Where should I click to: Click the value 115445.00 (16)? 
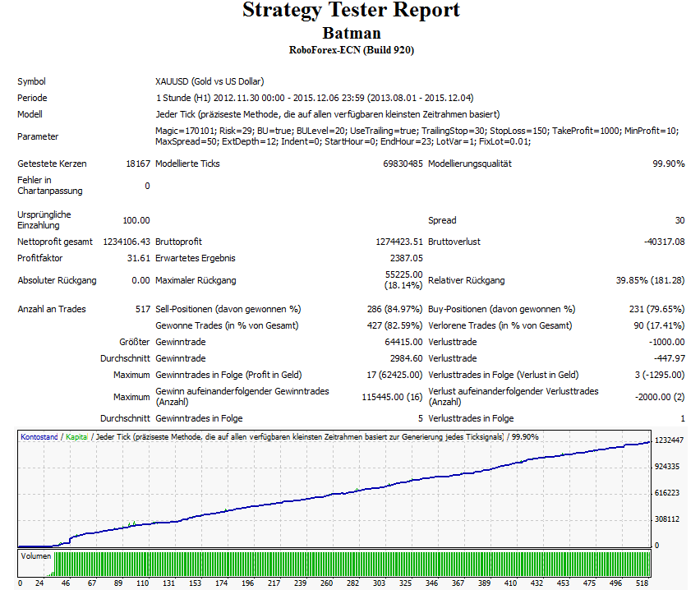point(392,397)
